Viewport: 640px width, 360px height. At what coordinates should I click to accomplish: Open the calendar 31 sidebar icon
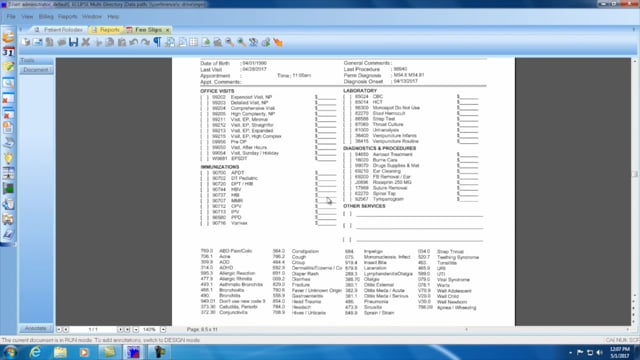(8, 52)
